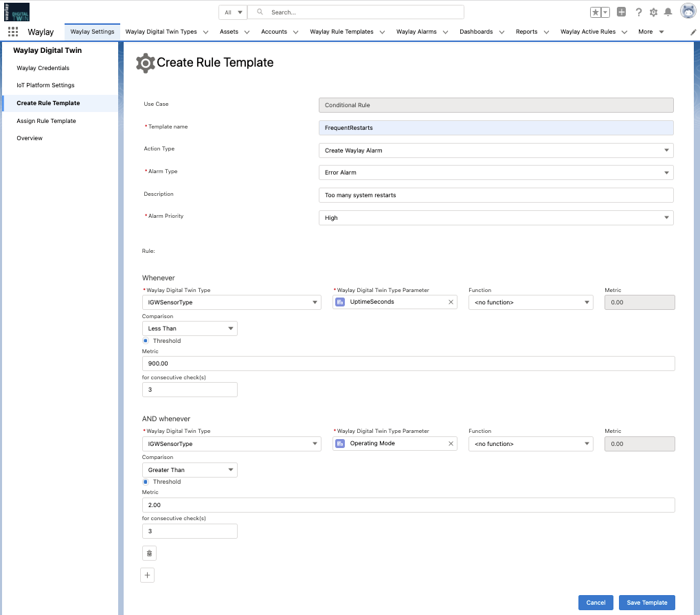This screenshot has height=615, width=700.
Task: Open the user profile avatar
Action: [x=688, y=11]
